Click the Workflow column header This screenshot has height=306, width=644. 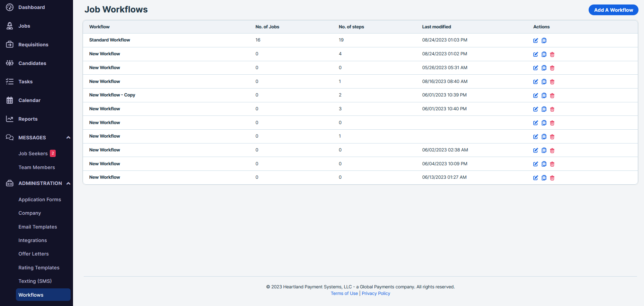[x=99, y=27]
